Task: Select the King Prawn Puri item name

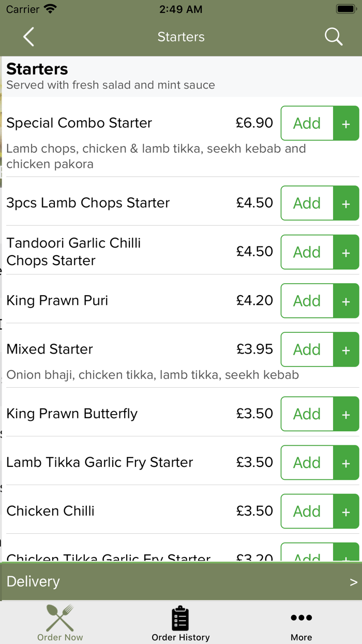Action: click(x=57, y=300)
